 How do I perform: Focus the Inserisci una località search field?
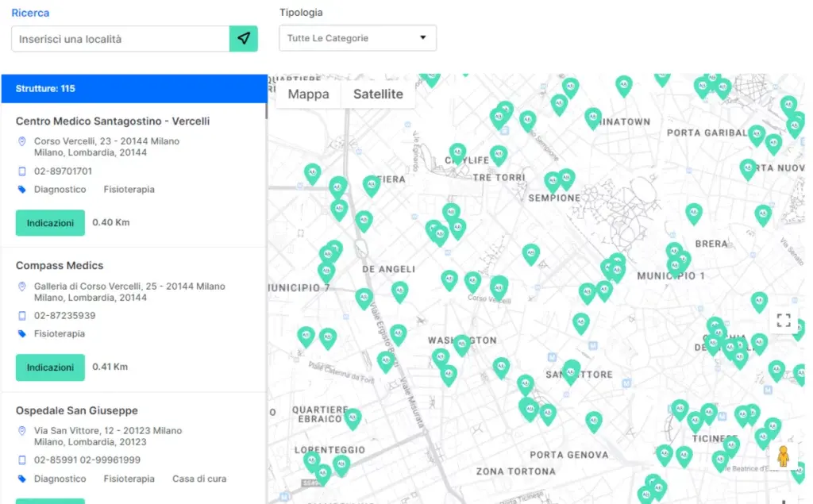121,39
